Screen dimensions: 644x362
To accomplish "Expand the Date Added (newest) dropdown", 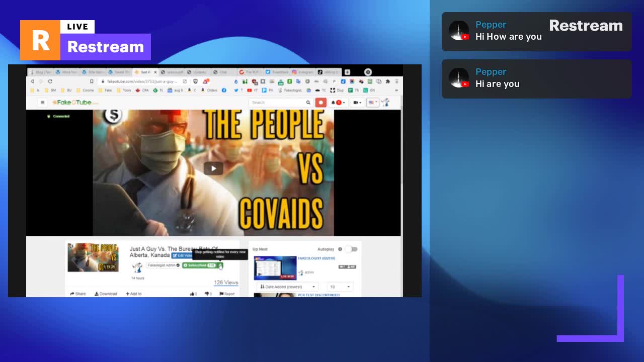I will 287,287.
